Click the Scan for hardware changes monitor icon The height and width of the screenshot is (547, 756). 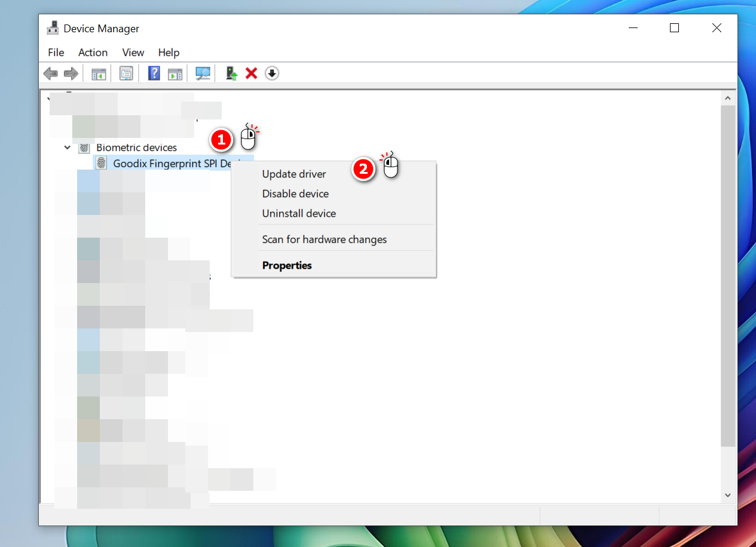click(203, 73)
